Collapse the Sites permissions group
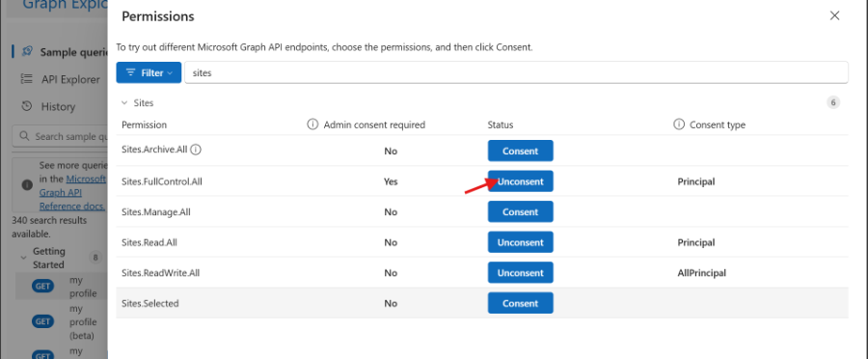The height and width of the screenshot is (359, 868). coord(124,103)
